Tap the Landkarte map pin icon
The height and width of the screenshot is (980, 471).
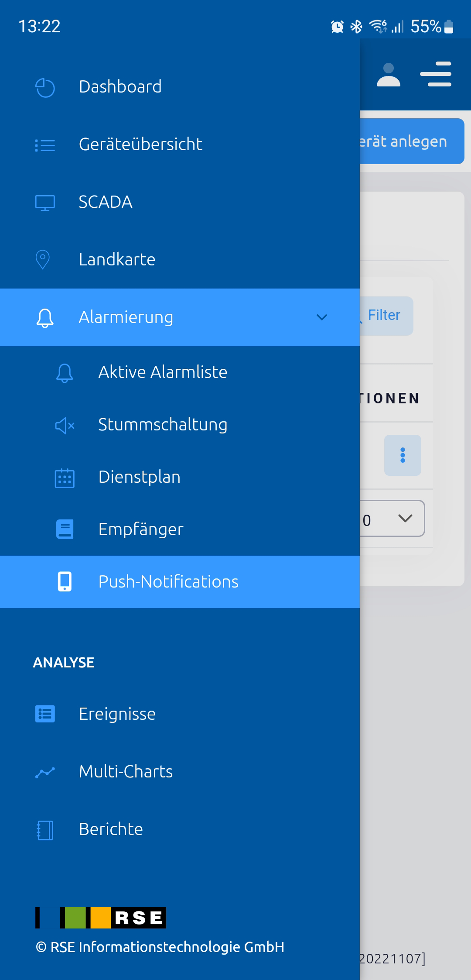click(43, 260)
